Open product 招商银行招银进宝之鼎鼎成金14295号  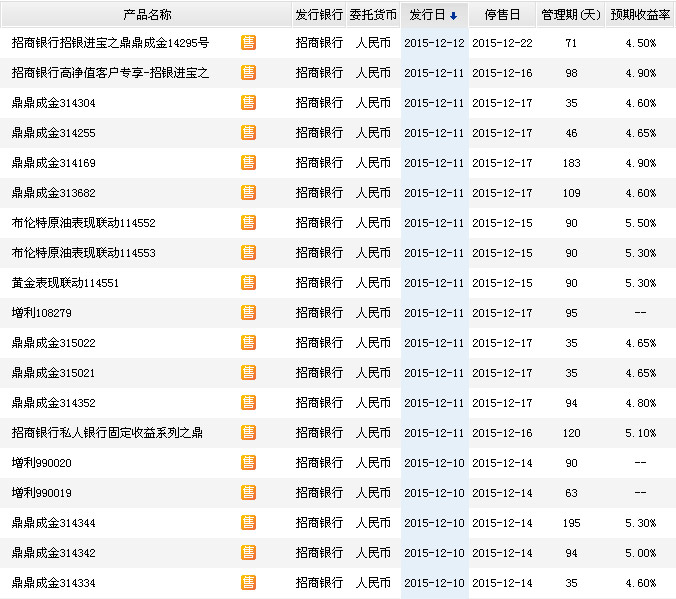coord(110,43)
